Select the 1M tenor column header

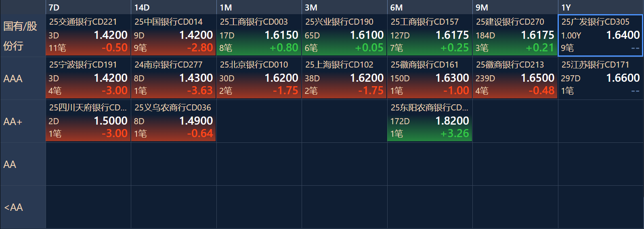[x=259, y=7]
